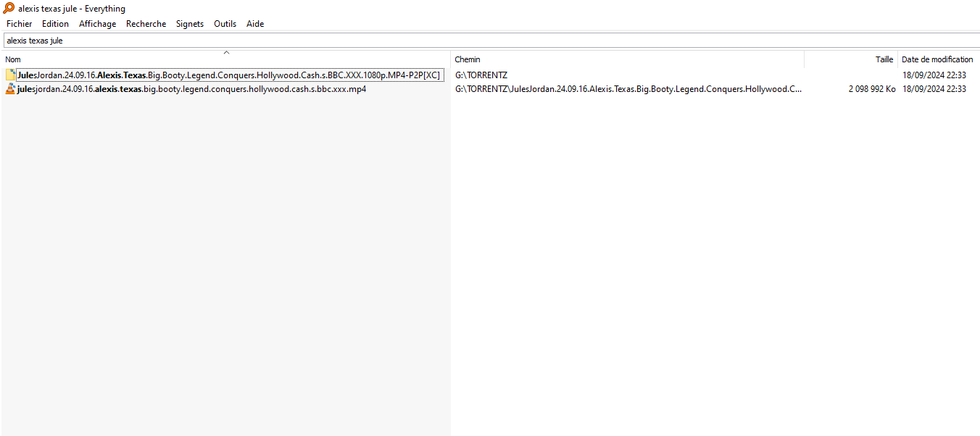Open the Fichier menu
980x436 pixels.
(x=20, y=24)
